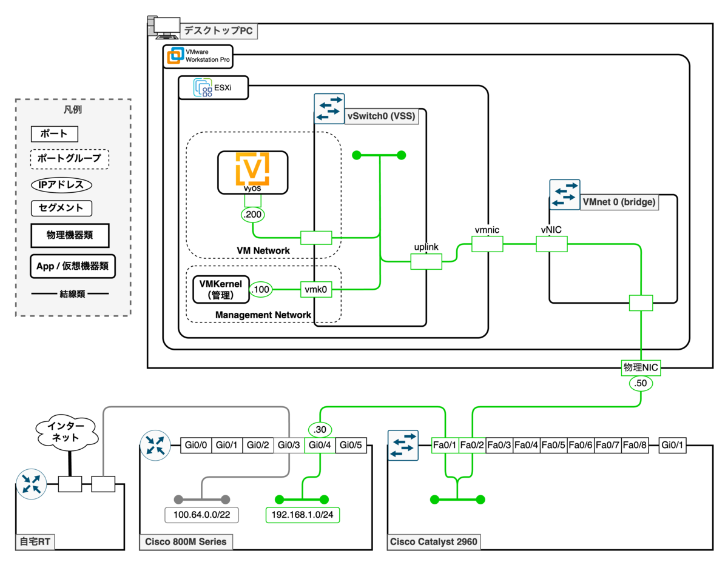
Task: Select the Fa0/5 port box
Action: pos(554,445)
